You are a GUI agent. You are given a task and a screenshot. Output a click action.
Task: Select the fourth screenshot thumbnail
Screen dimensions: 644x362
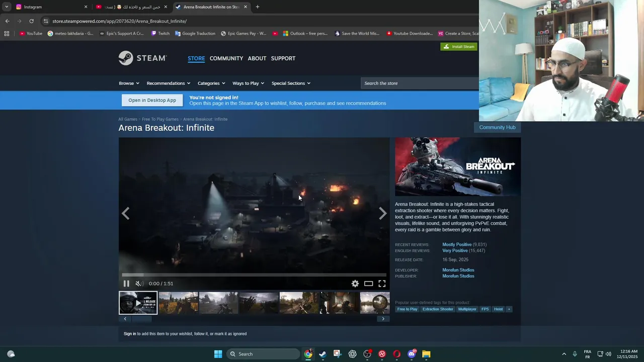pos(299,303)
